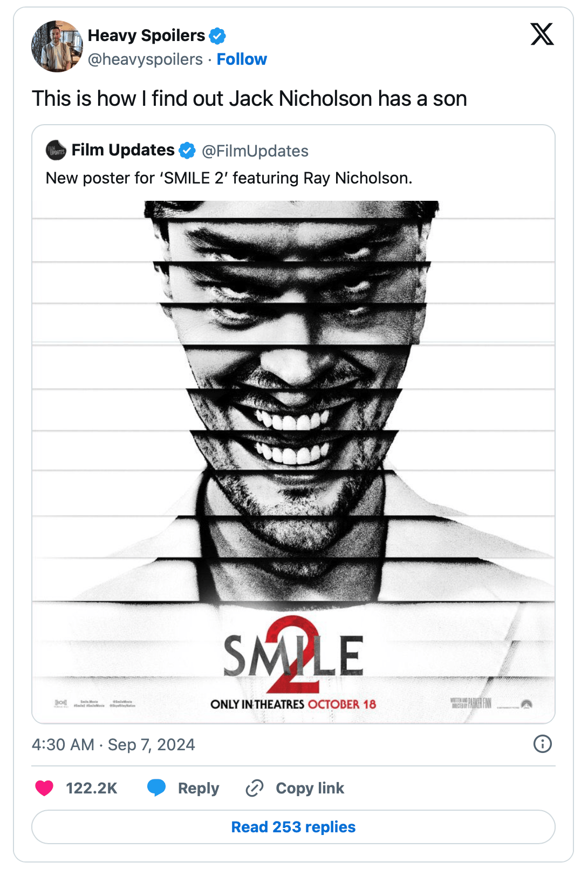Open the tweet info icon
The height and width of the screenshot is (869, 588).
(542, 744)
